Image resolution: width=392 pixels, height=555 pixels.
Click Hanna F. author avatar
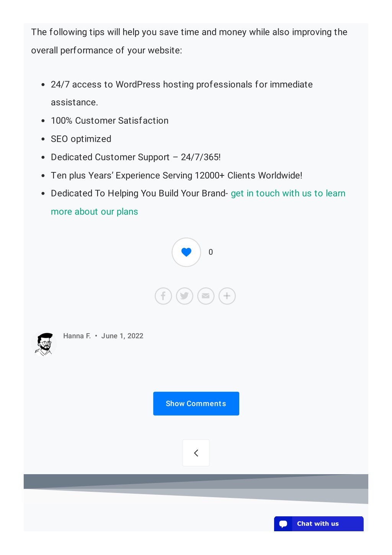click(x=44, y=344)
